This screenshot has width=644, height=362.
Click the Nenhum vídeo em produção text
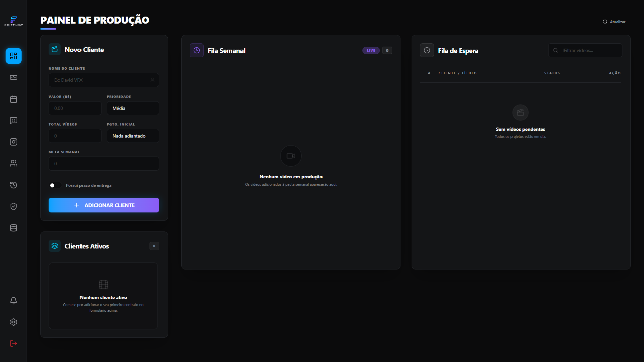pos(291,177)
